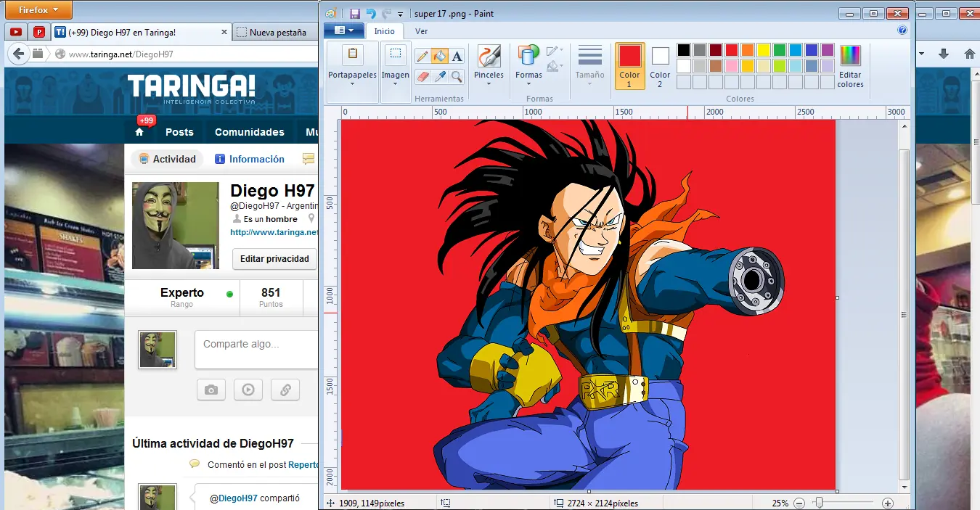Click the Editar colores rainbow icon

point(850,56)
